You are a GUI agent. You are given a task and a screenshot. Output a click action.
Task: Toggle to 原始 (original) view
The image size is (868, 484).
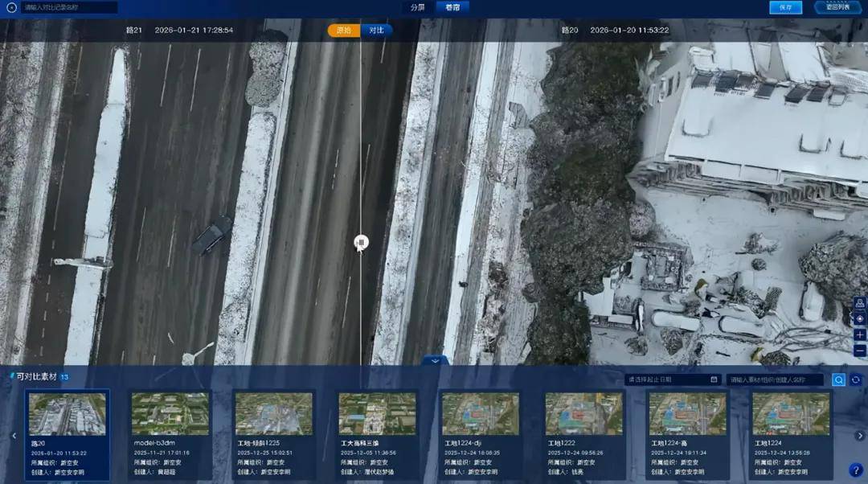343,31
